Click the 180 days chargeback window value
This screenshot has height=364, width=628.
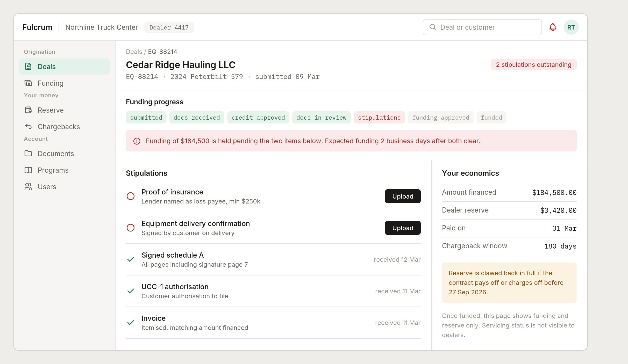coord(560,246)
